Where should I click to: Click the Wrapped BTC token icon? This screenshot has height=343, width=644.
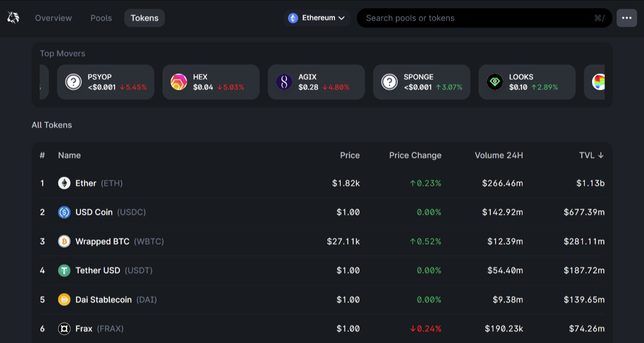point(64,241)
